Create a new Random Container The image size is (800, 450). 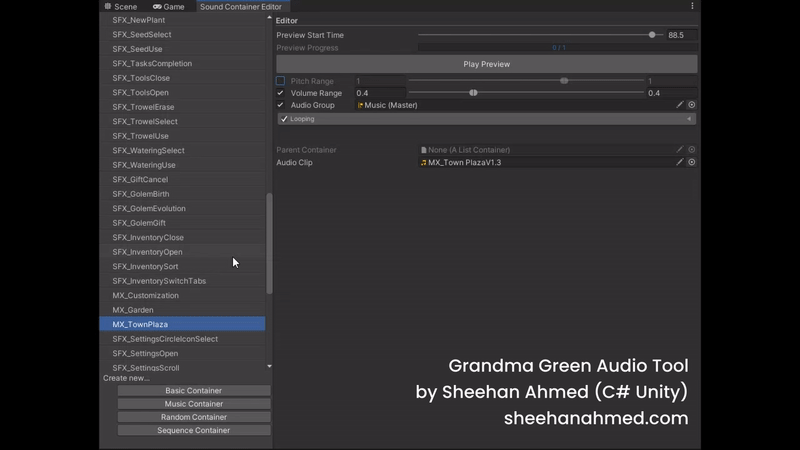pos(194,417)
